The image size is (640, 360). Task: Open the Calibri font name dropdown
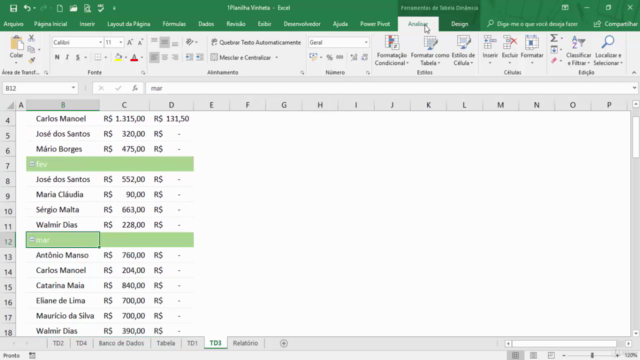pos(100,42)
